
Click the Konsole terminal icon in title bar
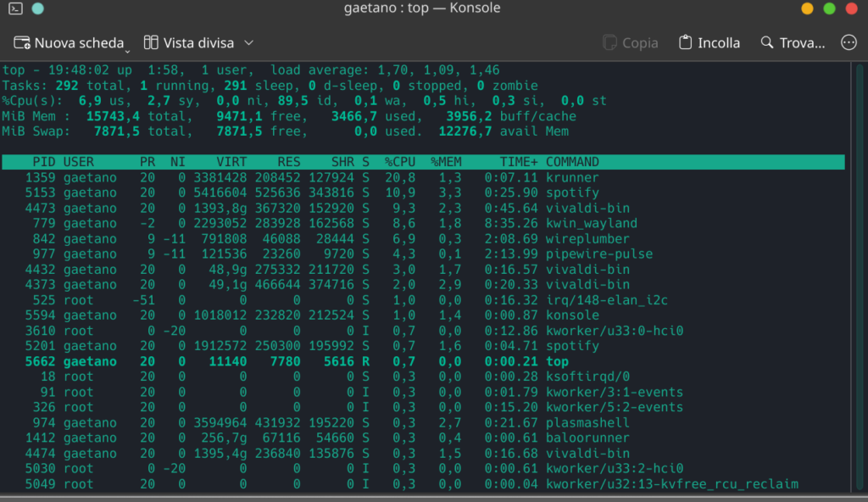coord(15,8)
